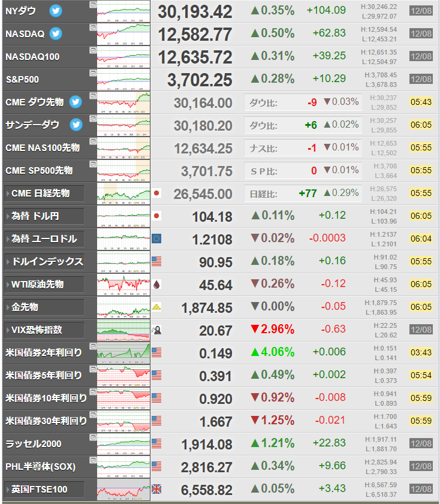
Task: Click the Japan flag in CME 日経先物 row
Action: (156, 193)
